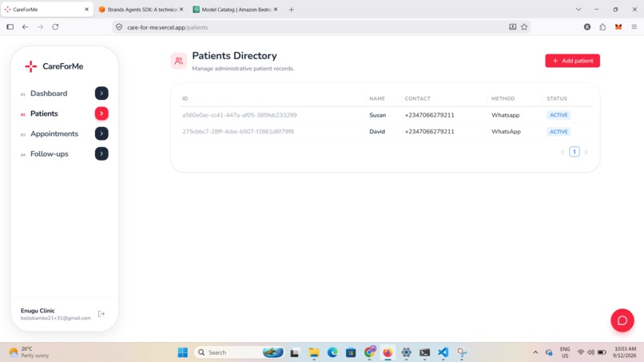Click Susan's patient ID link
The height and width of the screenshot is (362, 644).
pyautogui.click(x=240, y=115)
